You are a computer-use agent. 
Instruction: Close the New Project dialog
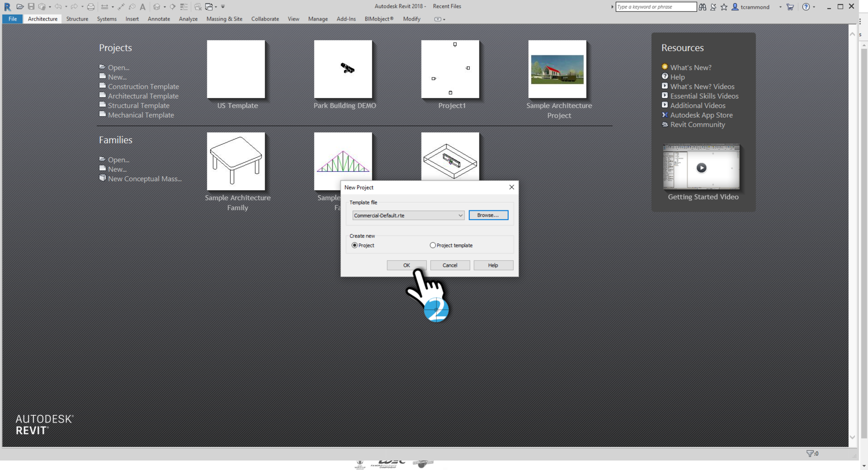[512, 187]
